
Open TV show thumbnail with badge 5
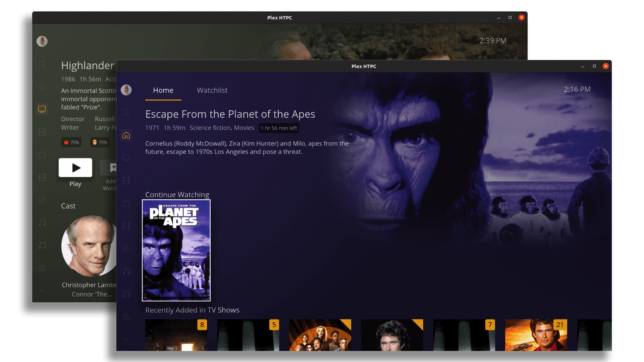pyautogui.click(x=248, y=335)
